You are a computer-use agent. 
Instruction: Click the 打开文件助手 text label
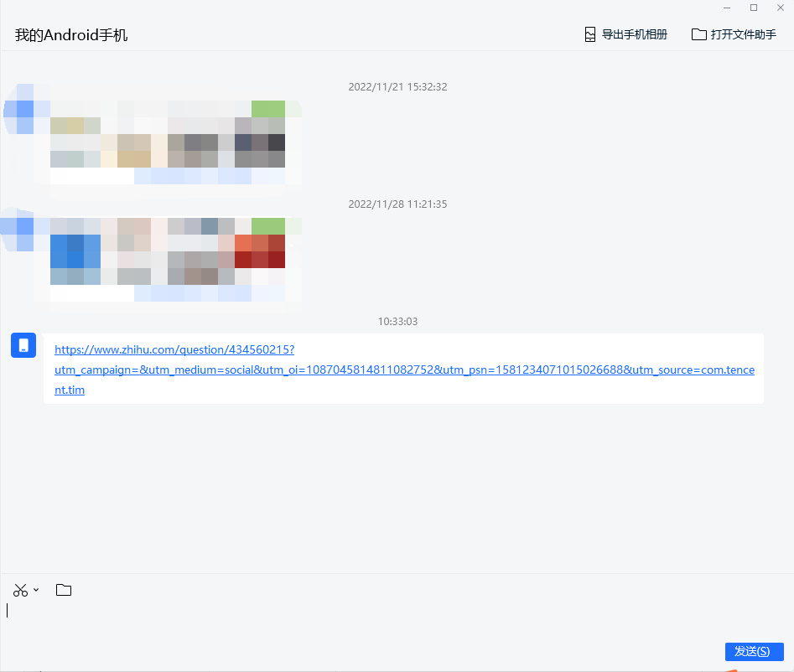[744, 34]
